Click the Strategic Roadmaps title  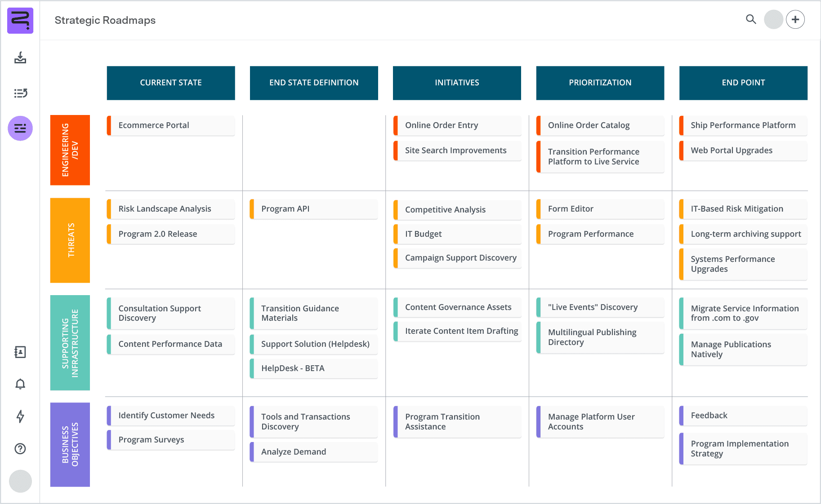pos(105,20)
